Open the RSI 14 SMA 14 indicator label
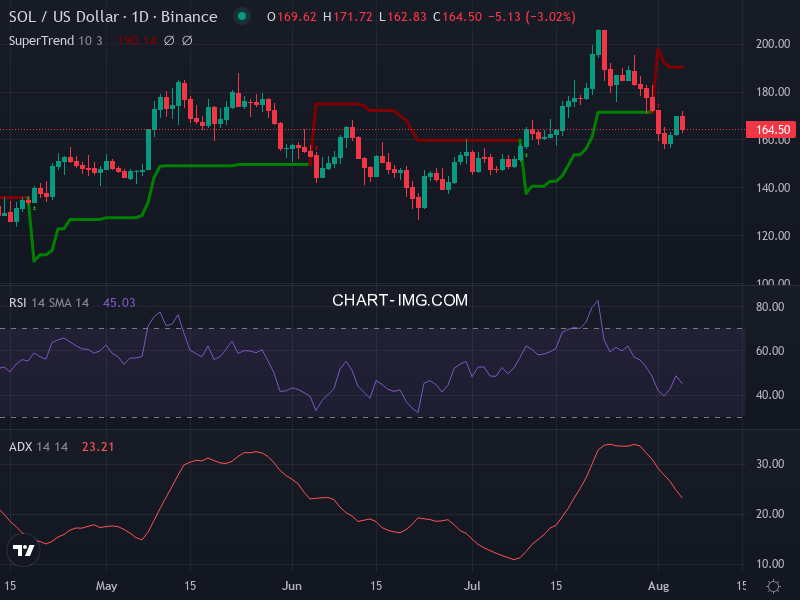The image size is (800, 600). point(49,303)
